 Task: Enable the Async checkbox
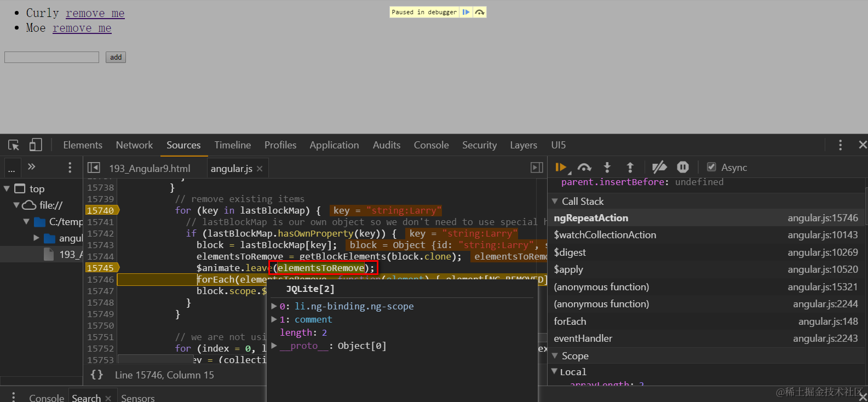(711, 167)
